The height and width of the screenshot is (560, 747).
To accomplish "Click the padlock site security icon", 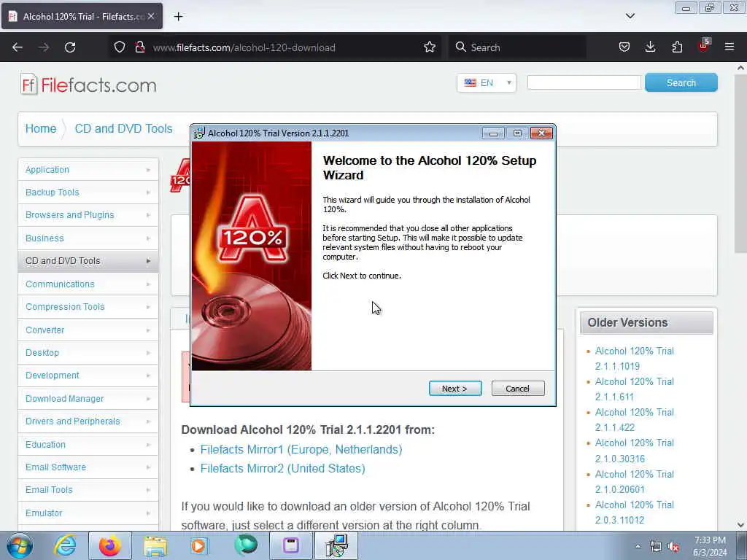I will coord(140,47).
